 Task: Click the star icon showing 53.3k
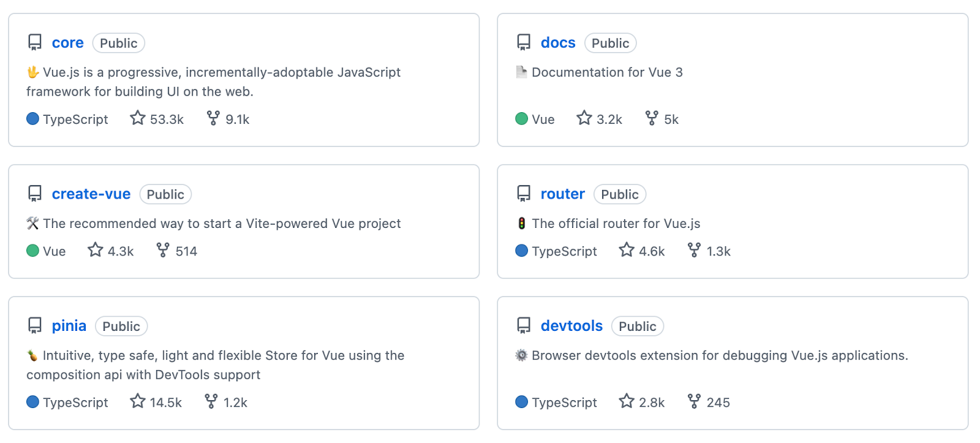(138, 118)
